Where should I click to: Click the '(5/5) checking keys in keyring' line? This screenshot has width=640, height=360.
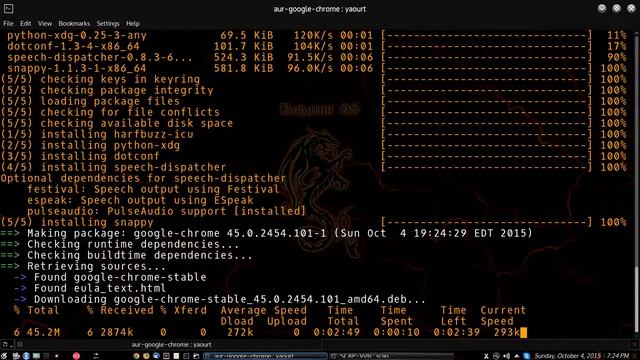tap(100, 79)
